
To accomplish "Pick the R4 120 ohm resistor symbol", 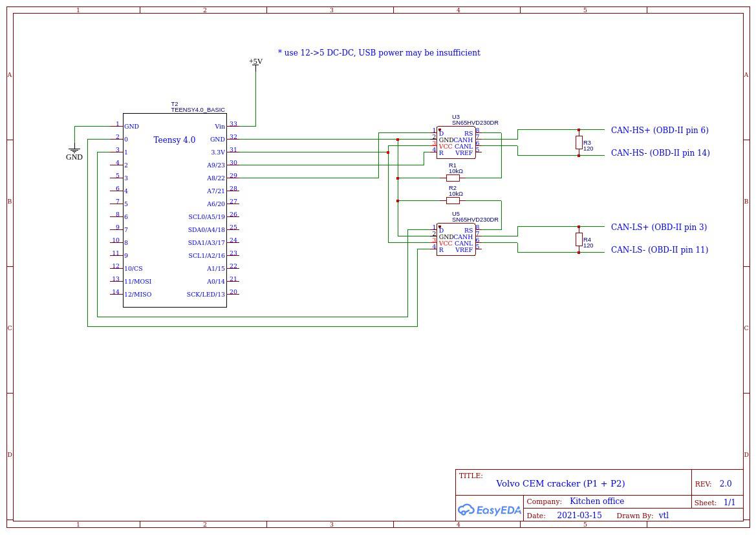I will pyautogui.click(x=579, y=240).
